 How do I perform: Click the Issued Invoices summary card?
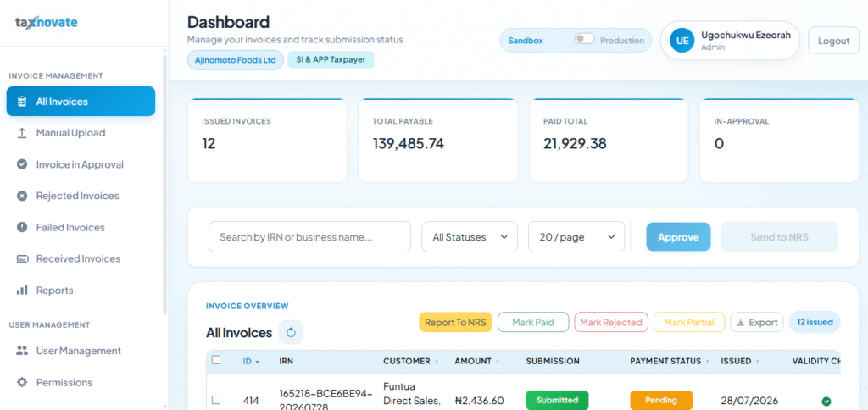[267, 141]
